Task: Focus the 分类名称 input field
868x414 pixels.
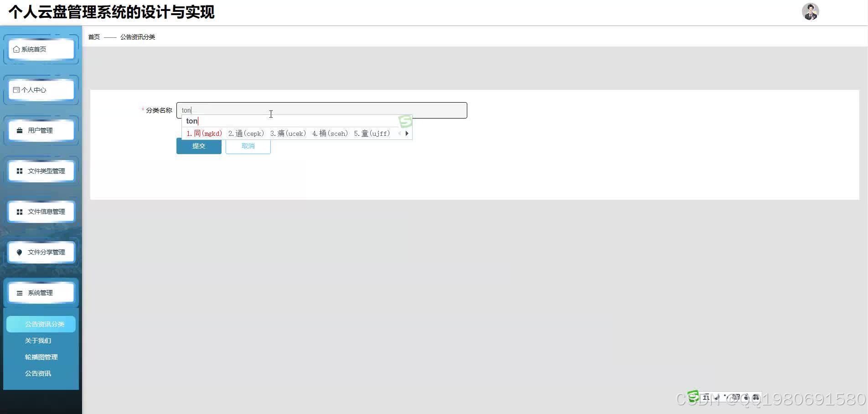Action: tap(322, 110)
